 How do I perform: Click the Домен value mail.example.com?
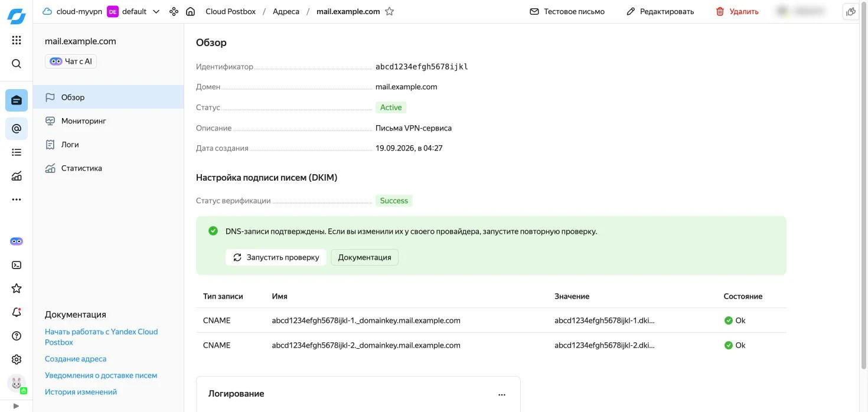tap(406, 87)
